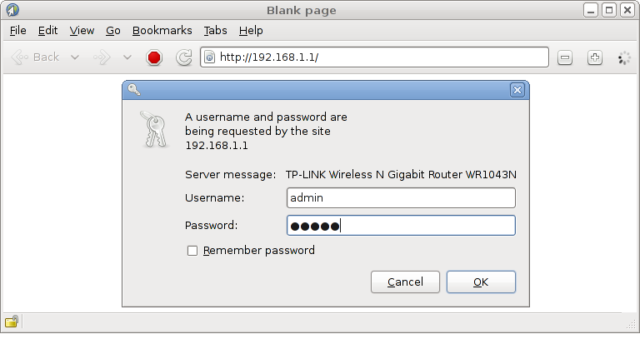Click the page icon in address bar
This screenshot has width=640, height=364.
click(x=209, y=57)
